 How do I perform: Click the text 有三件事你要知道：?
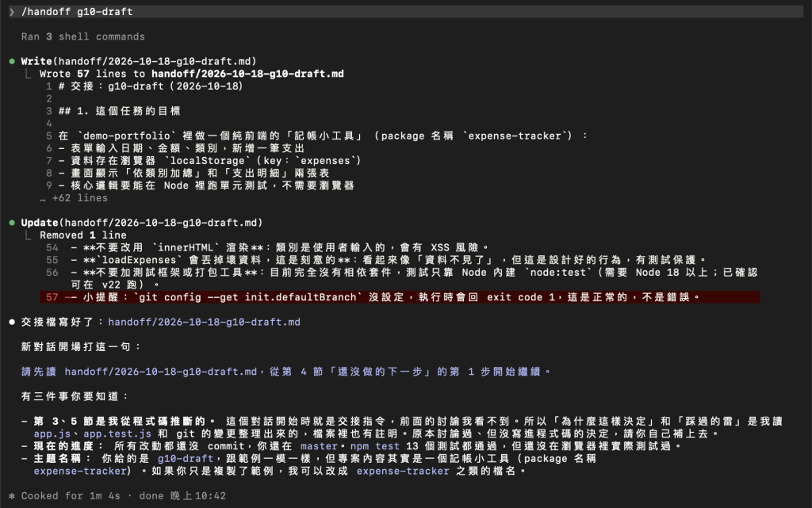click(75, 397)
